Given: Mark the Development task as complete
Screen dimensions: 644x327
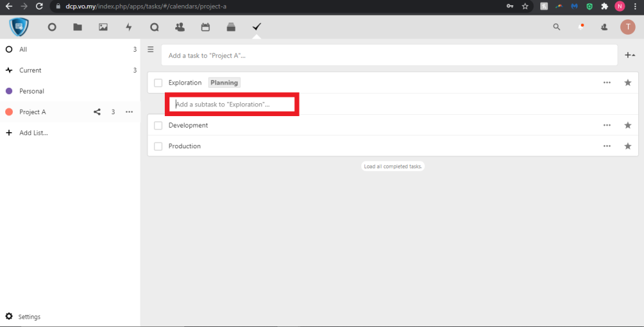Looking at the screenshot, I should [158, 126].
